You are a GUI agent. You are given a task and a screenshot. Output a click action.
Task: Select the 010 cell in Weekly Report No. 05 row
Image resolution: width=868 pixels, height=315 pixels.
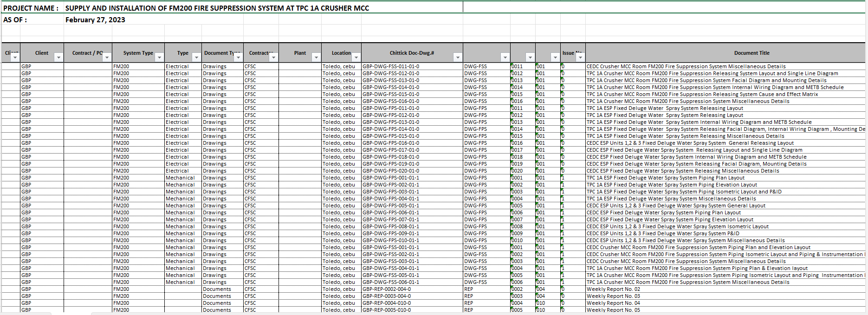tap(548, 310)
